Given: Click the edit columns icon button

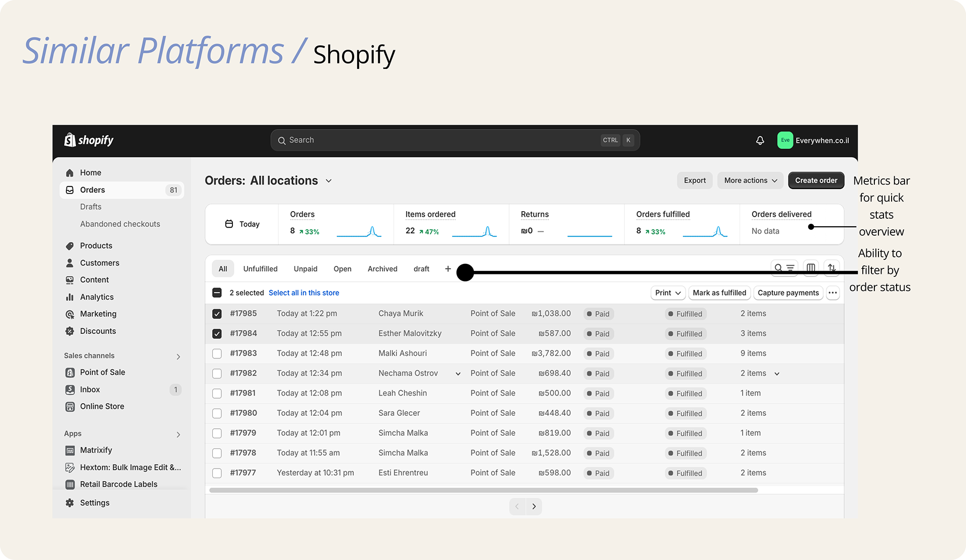Looking at the screenshot, I should click(811, 268).
